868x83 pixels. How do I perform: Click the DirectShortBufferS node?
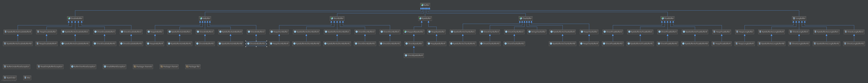pos(390,32)
